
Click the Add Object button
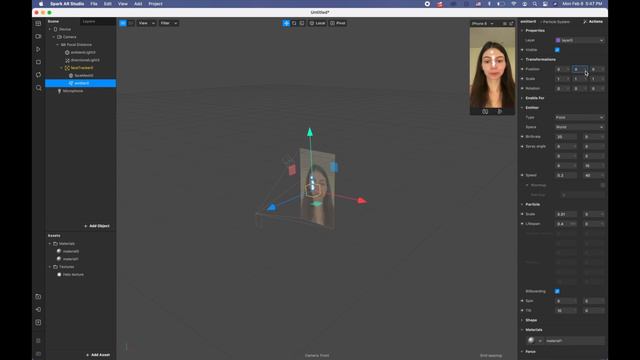coord(97,226)
